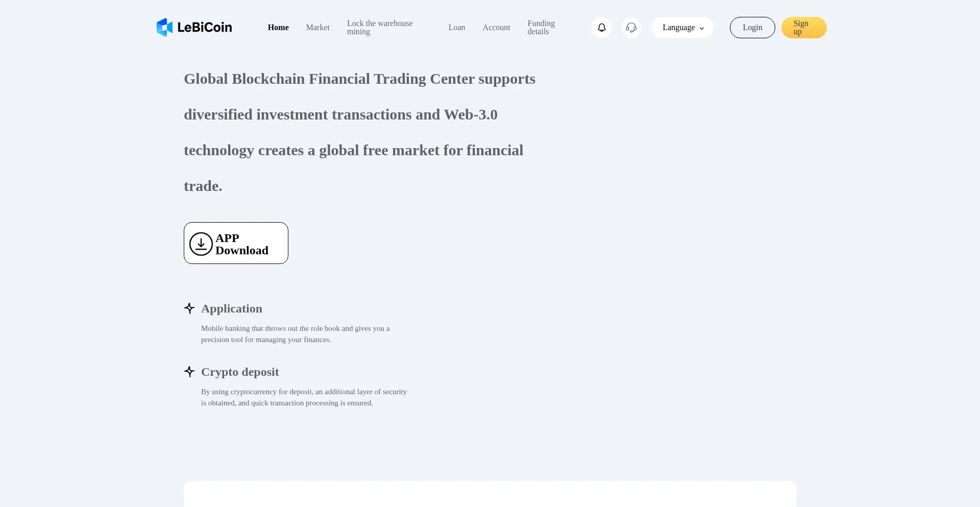The width and height of the screenshot is (980, 507).
Task: Click the download icon in APP Download button
Action: tap(200, 244)
